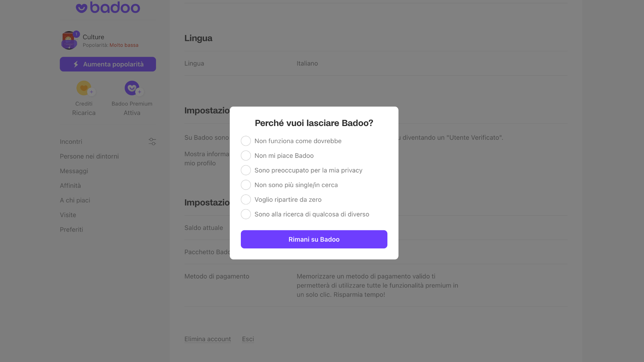Image resolution: width=644 pixels, height=362 pixels.
Task: Open the Messaggi section
Action: click(74, 171)
